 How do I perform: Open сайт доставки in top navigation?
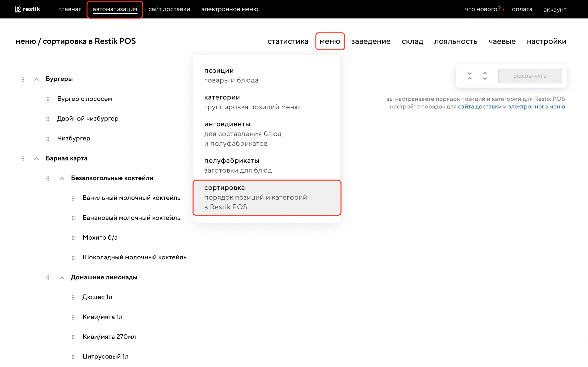click(x=169, y=9)
